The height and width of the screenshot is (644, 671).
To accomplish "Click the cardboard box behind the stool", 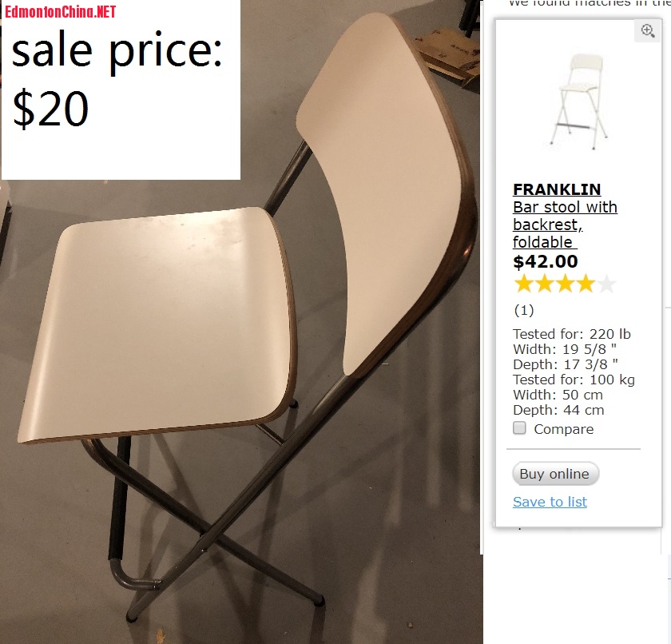I will (448, 58).
